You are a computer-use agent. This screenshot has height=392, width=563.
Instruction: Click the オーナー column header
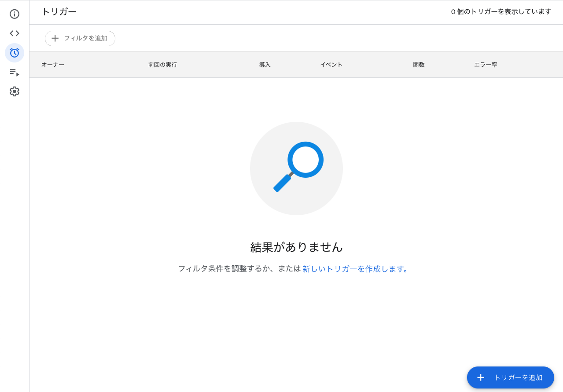tap(53, 65)
